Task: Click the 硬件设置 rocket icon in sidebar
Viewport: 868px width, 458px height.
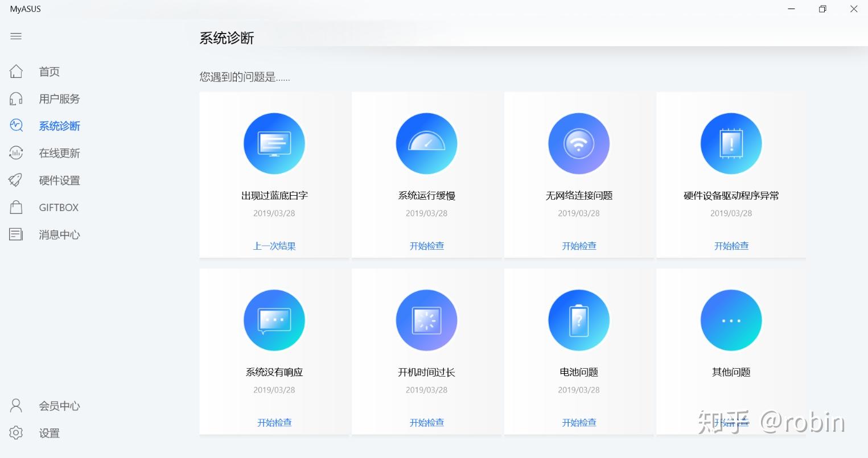Action: click(x=15, y=180)
